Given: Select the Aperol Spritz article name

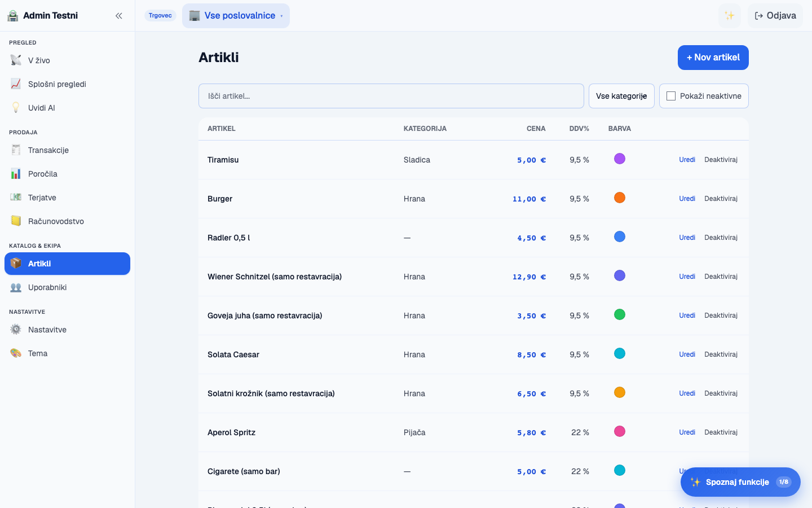Looking at the screenshot, I should click(231, 432).
